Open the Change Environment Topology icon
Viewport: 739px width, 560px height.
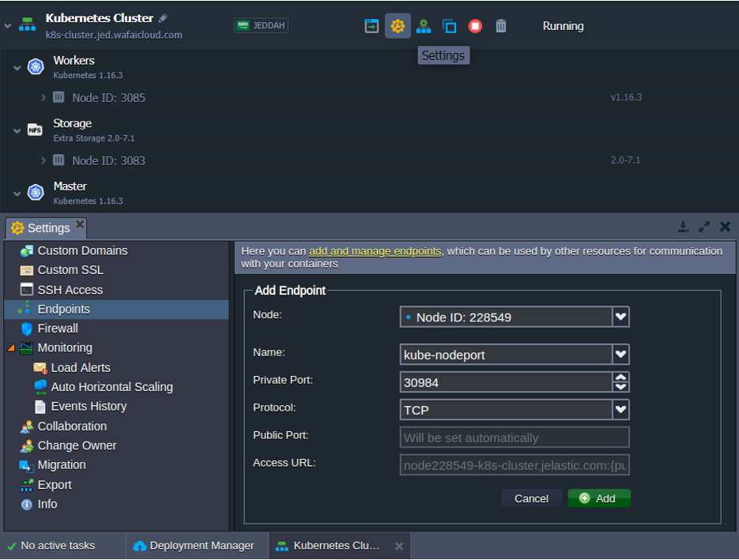click(x=423, y=26)
